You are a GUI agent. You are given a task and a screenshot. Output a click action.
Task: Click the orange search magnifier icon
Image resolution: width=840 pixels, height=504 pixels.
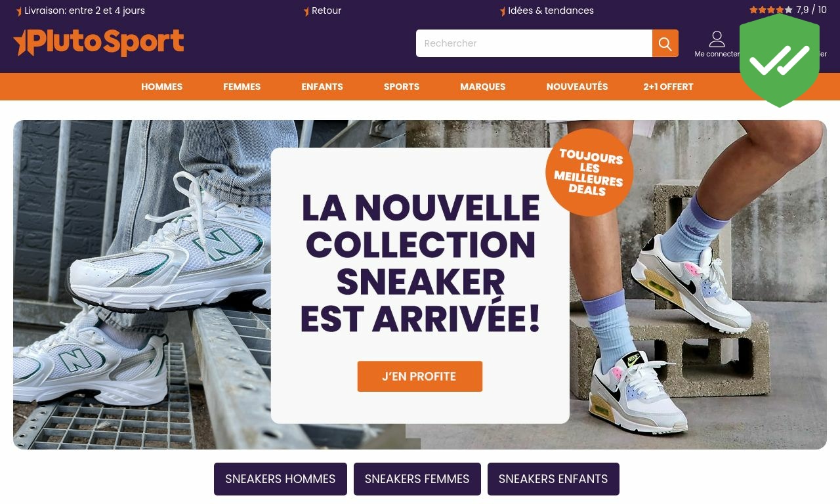pos(665,43)
